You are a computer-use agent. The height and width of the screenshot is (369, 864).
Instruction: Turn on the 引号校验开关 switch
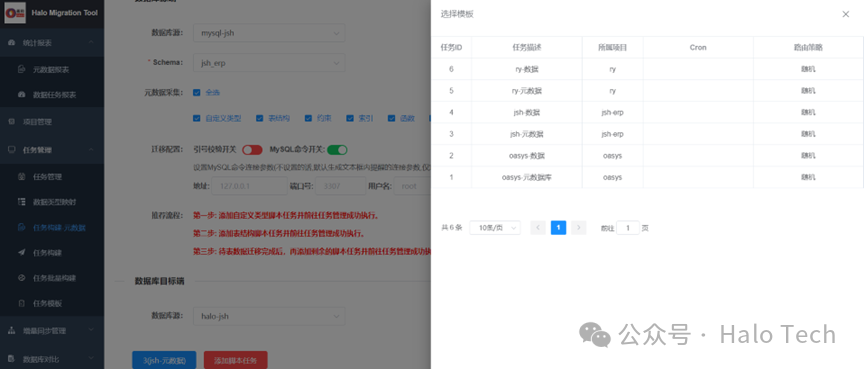[252, 150]
